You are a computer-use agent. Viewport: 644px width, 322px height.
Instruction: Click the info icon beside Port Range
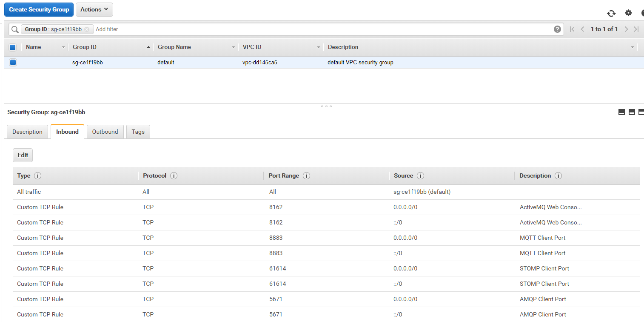[306, 176]
